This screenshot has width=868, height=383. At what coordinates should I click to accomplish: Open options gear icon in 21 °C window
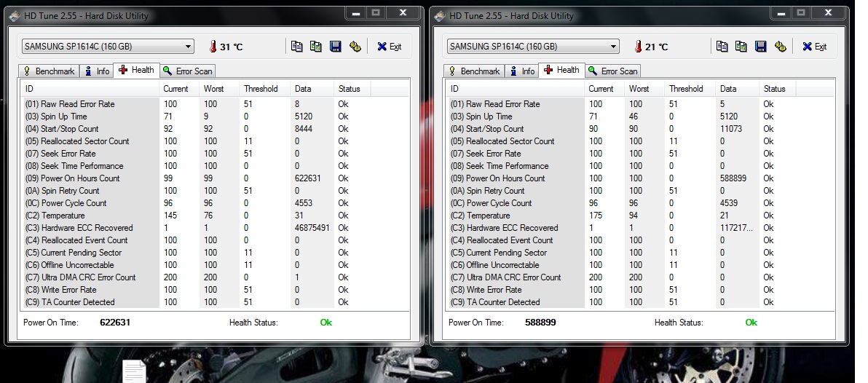(x=780, y=47)
